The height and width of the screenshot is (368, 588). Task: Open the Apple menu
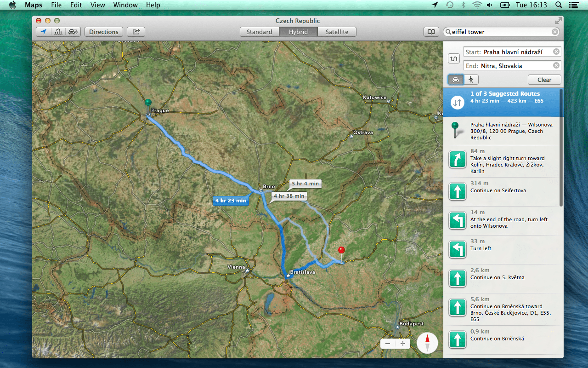tap(12, 5)
